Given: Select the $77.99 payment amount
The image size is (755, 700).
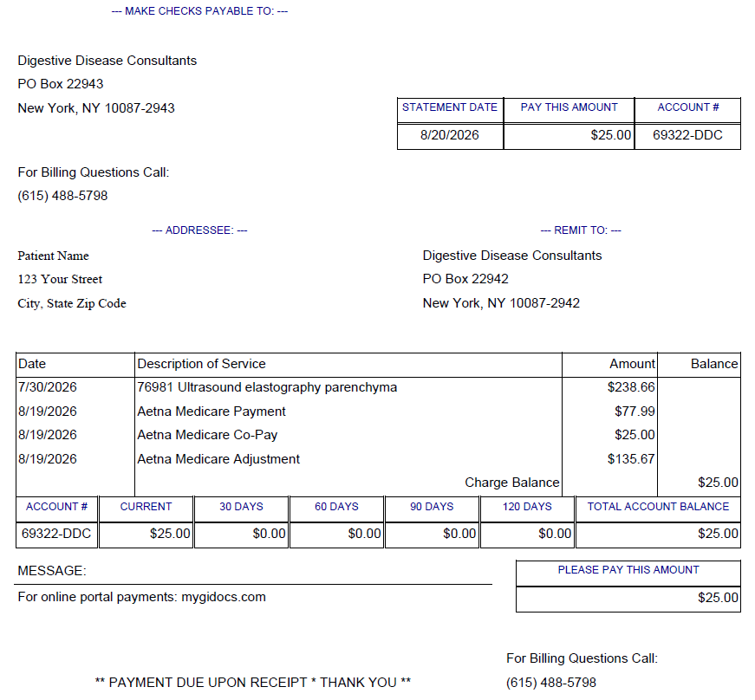Looking at the screenshot, I should pyautogui.click(x=635, y=412).
